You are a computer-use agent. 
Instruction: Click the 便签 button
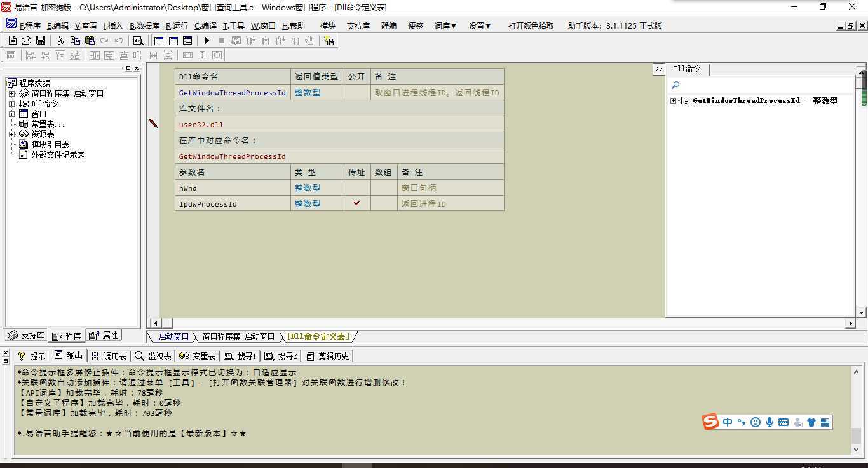point(416,25)
